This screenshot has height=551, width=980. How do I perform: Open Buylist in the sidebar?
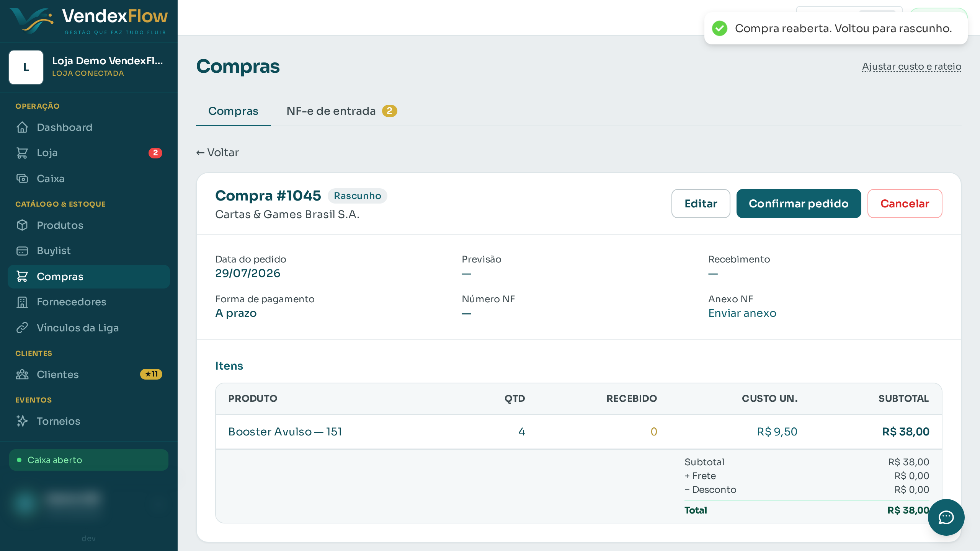89,251
